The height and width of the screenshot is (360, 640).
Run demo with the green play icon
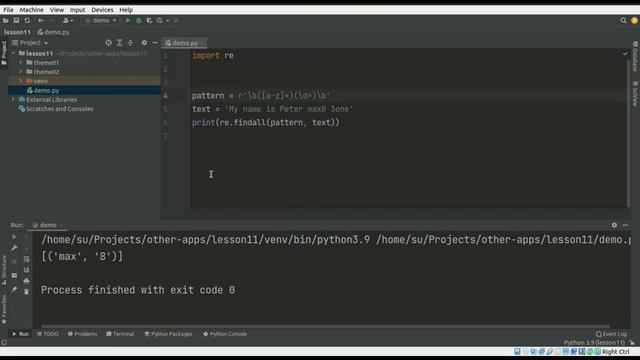[128, 20]
